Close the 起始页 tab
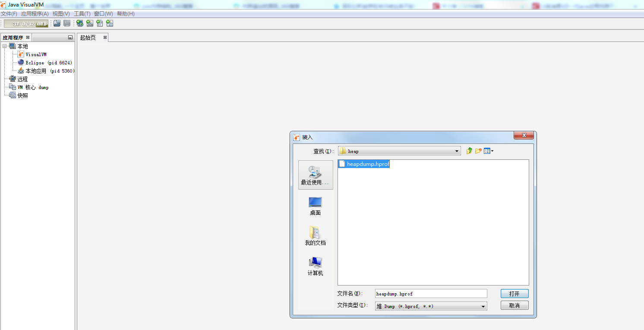Screen dimensions: 644x330 pyautogui.click(x=105, y=38)
